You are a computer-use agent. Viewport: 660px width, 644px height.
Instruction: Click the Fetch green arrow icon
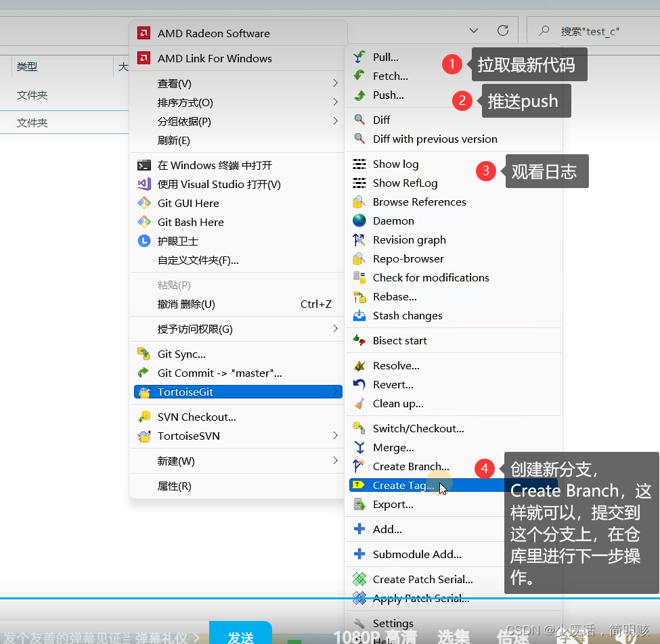pyautogui.click(x=359, y=76)
